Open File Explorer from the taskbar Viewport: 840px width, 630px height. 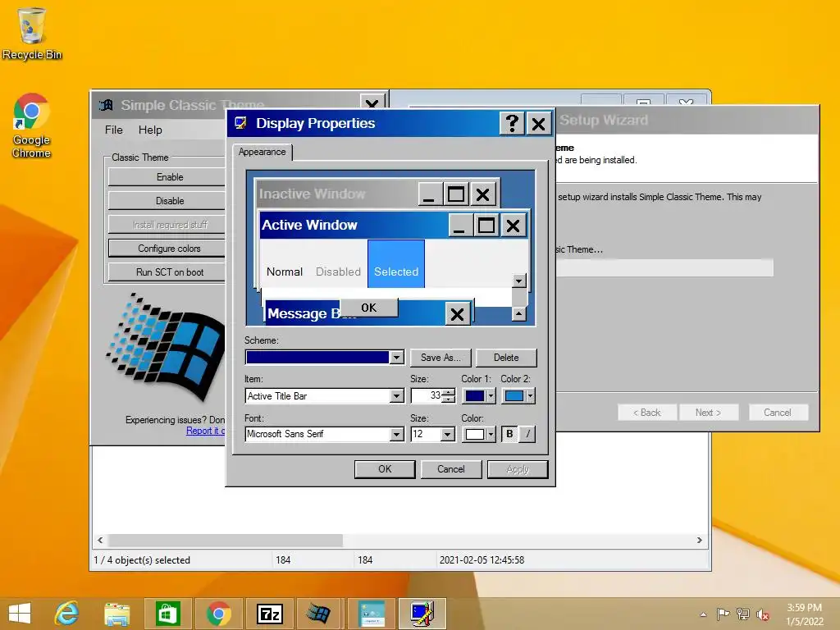[x=116, y=614]
